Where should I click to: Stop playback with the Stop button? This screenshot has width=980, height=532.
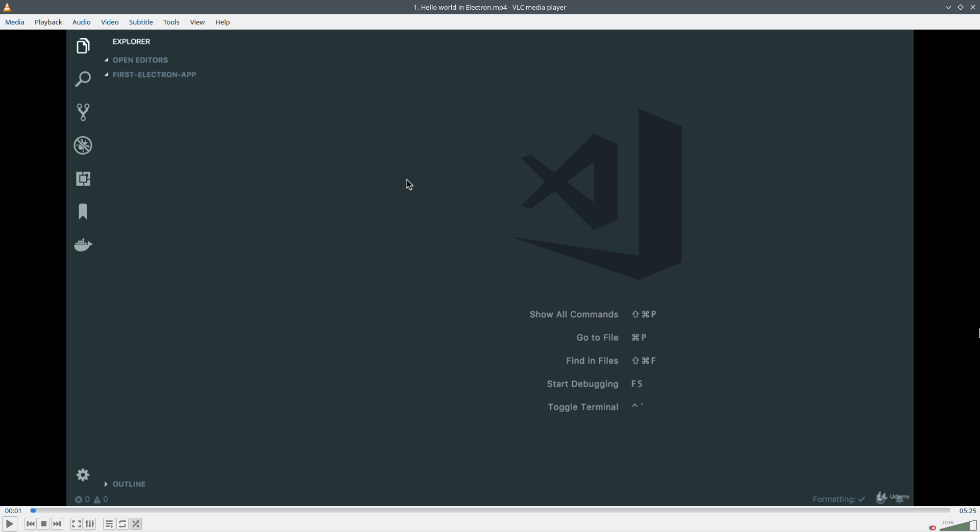[x=44, y=524]
